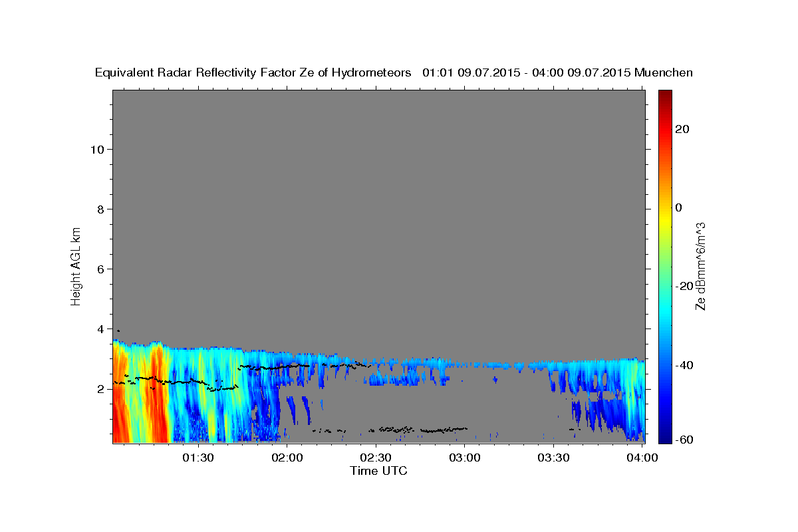Click the '03:30' time tick label
This screenshot has height=532, width=798.
(553, 458)
